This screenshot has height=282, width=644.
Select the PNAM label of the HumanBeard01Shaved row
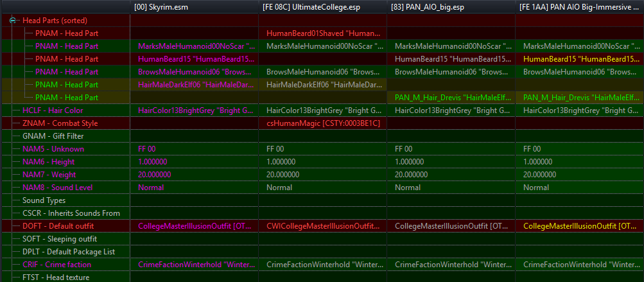point(67,33)
